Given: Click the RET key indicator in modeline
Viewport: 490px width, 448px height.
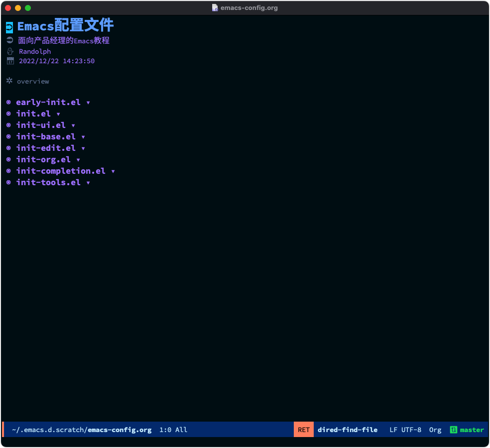Looking at the screenshot, I should [303, 430].
